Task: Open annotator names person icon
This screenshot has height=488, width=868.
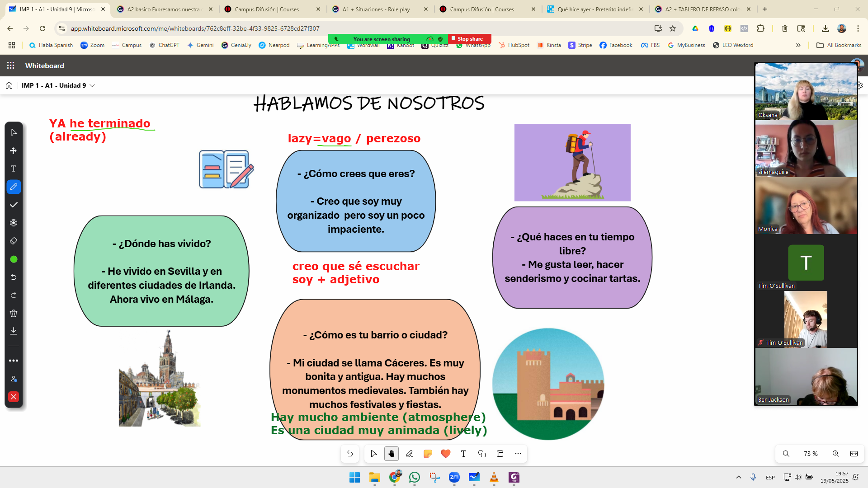Action: (x=14, y=379)
